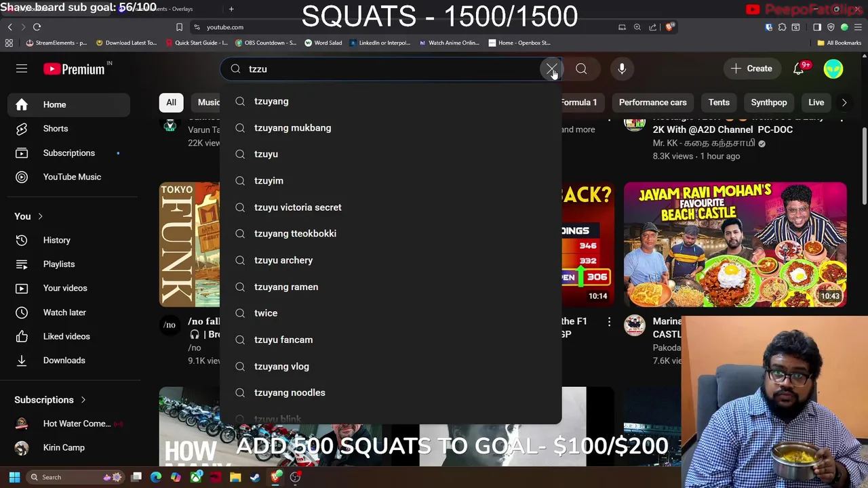Choose the "tzuyu" suggestion
This screenshot has width=868, height=488.
click(x=391, y=154)
